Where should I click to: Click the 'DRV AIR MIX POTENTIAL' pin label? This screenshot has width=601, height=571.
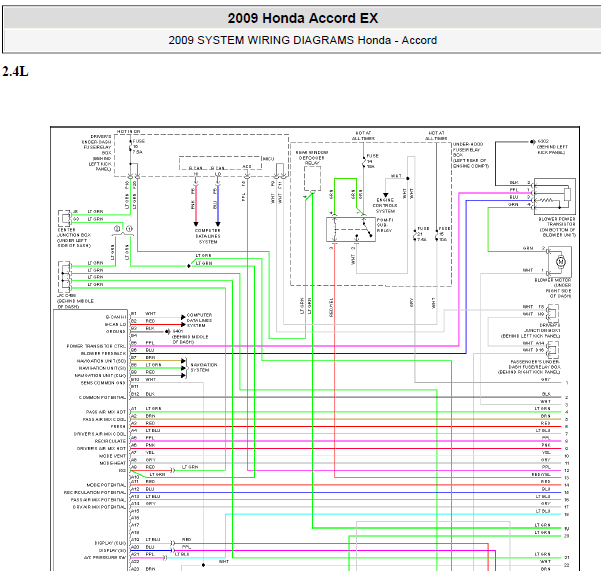coord(99,507)
